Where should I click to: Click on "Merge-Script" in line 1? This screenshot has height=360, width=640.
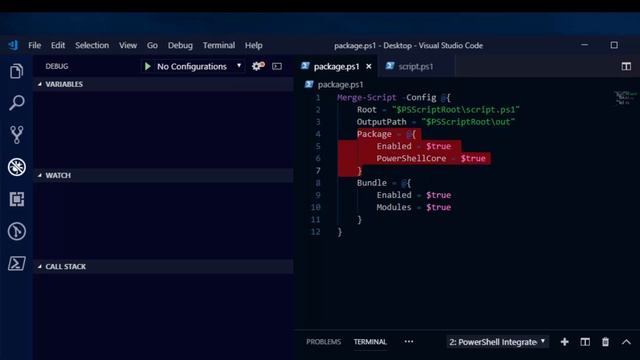pyautogui.click(x=367, y=98)
